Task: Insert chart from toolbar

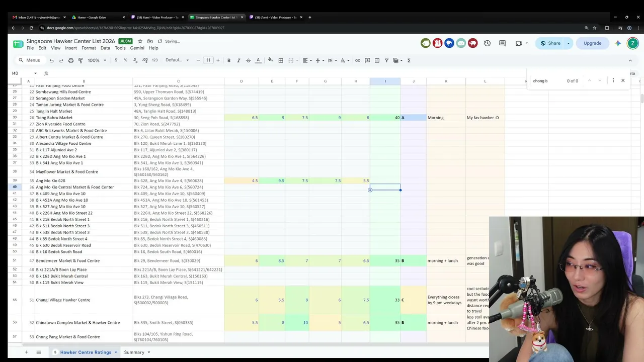Action: pos(377,60)
